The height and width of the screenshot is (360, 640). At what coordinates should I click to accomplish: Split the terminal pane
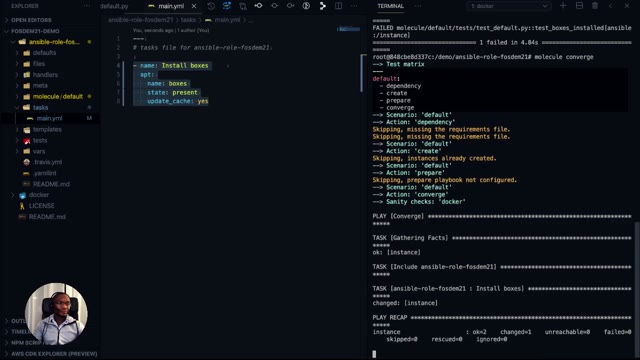(579, 6)
